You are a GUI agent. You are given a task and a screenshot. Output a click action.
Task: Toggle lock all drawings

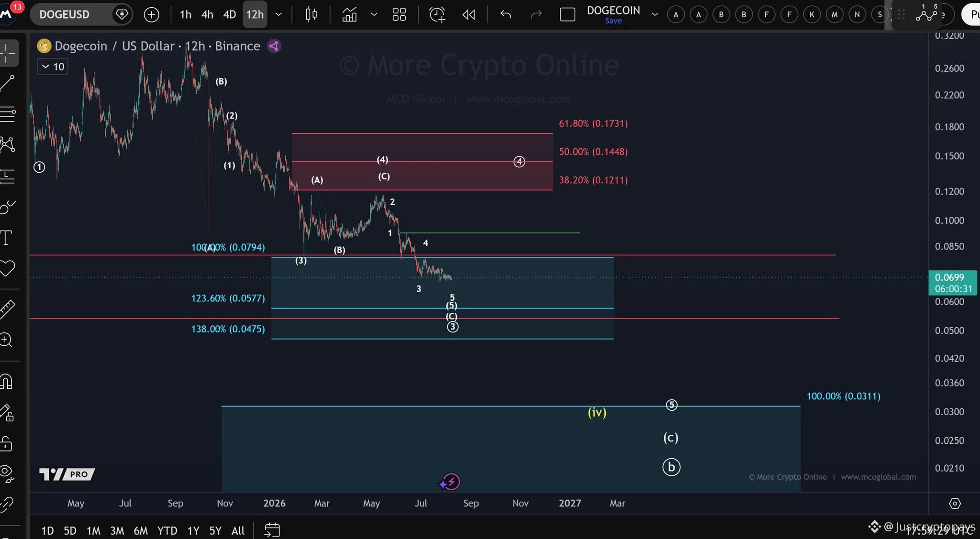pyautogui.click(x=7, y=443)
